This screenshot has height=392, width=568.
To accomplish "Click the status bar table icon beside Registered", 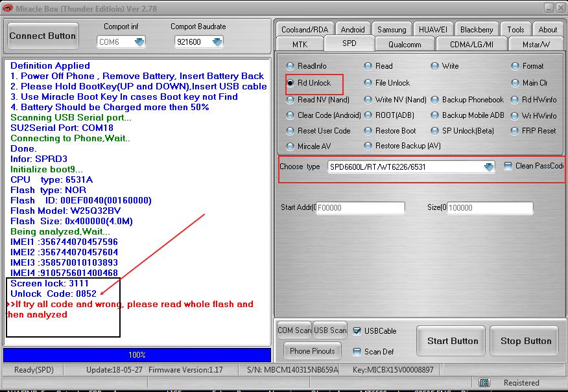I will [x=484, y=382].
